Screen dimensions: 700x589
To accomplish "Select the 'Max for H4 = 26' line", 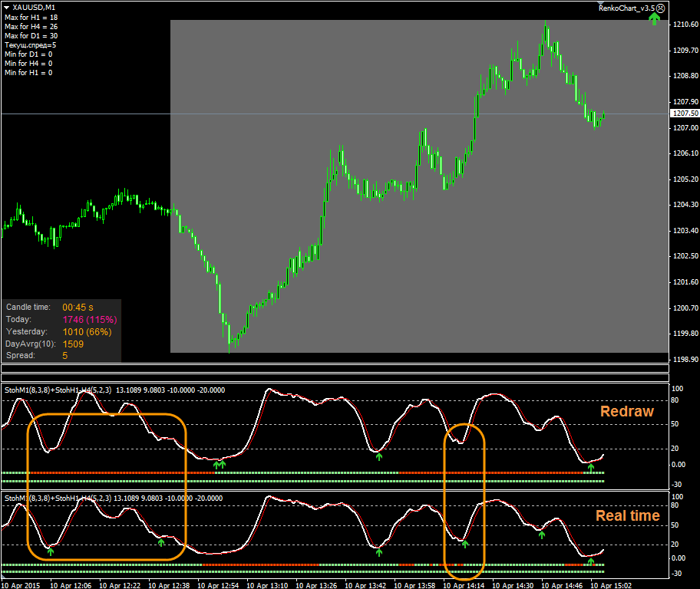I will pyautogui.click(x=31, y=27).
